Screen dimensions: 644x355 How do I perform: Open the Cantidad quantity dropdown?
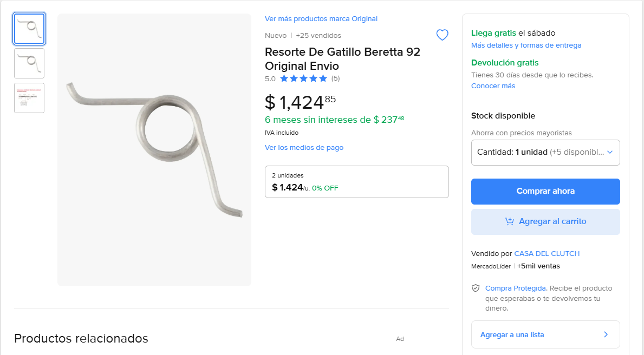[x=545, y=153]
